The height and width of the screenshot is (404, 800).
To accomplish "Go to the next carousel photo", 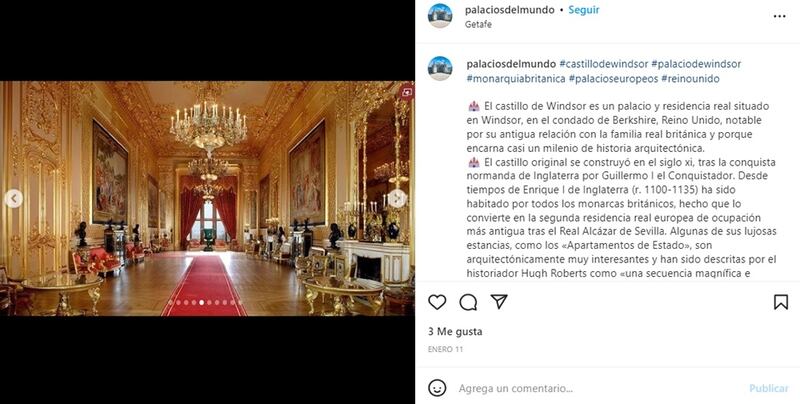I will (x=397, y=198).
